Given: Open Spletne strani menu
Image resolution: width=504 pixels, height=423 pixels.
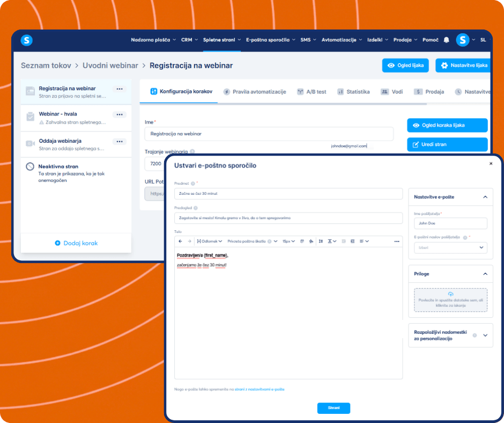Looking at the screenshot, I should 222,40.
